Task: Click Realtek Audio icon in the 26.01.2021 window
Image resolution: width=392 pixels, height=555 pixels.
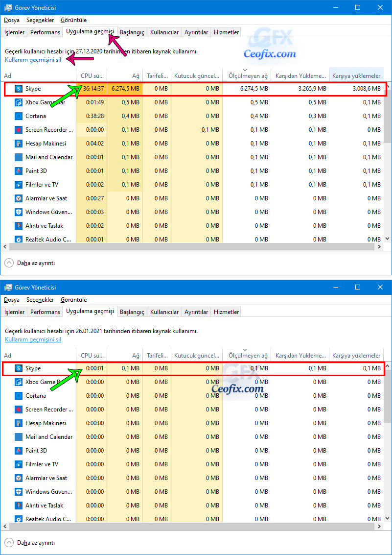Action: [19, 519]
